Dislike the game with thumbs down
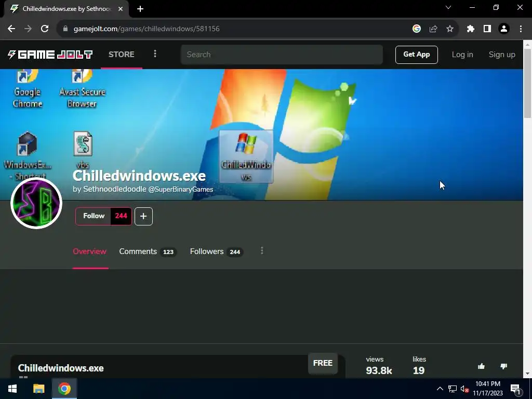The image size is (532, 399). click(x=504, y=366)
